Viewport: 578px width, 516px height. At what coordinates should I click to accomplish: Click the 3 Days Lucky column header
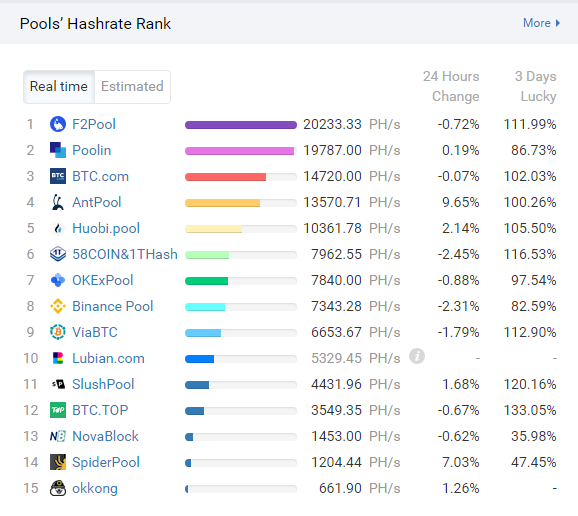[535, 86]
